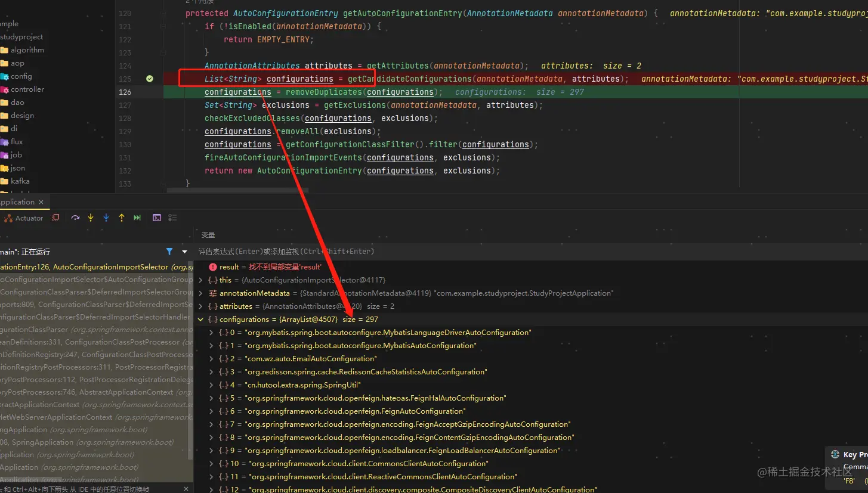This screenshot has width=868, height=493.
Task: Expand the attributes variable node
Action: [x=200, y=306]
